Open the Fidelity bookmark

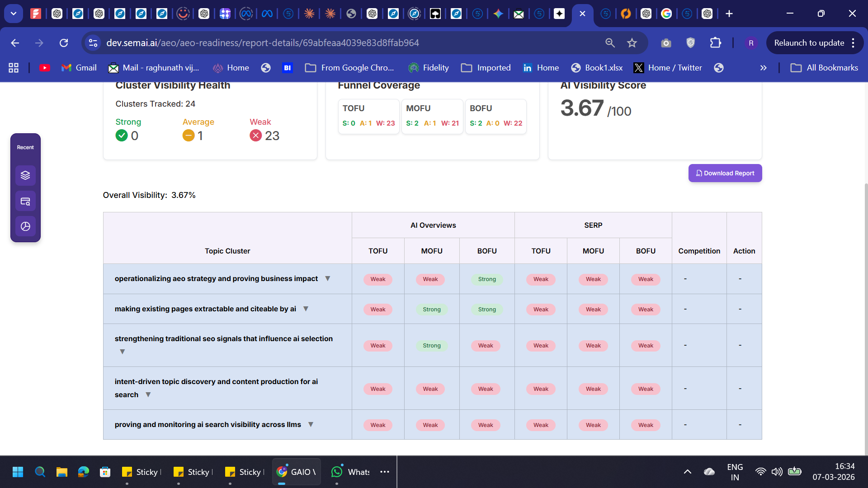coord(428,68)
